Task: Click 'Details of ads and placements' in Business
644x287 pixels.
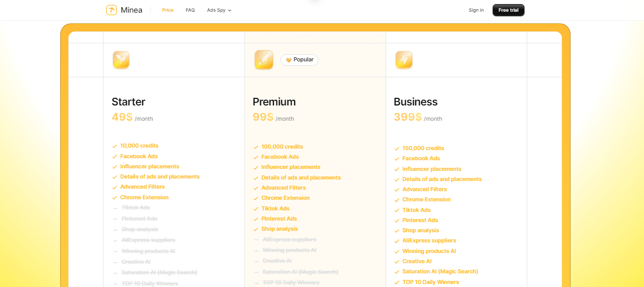Action: 442,179
